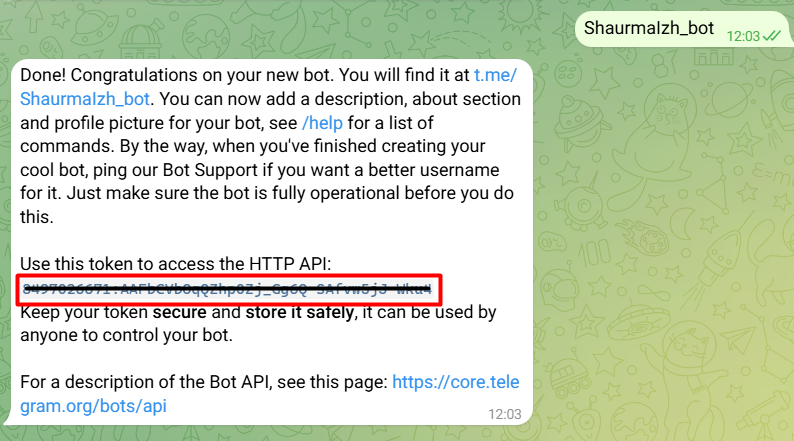Screen dimensions: 794x441
Task: Click the BotFather message's 12:03 timestamp
Action: click(x=504, y=414)
